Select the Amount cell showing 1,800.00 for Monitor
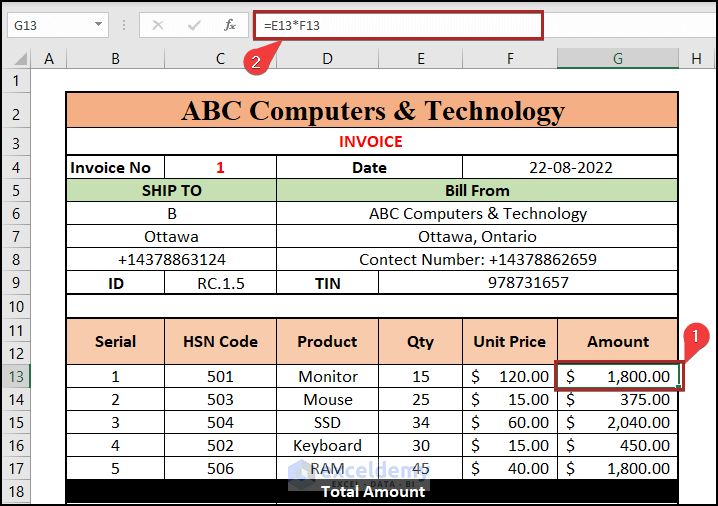This screenshot has height=506, width=718. pyautogui.click(x=617, y=376)
